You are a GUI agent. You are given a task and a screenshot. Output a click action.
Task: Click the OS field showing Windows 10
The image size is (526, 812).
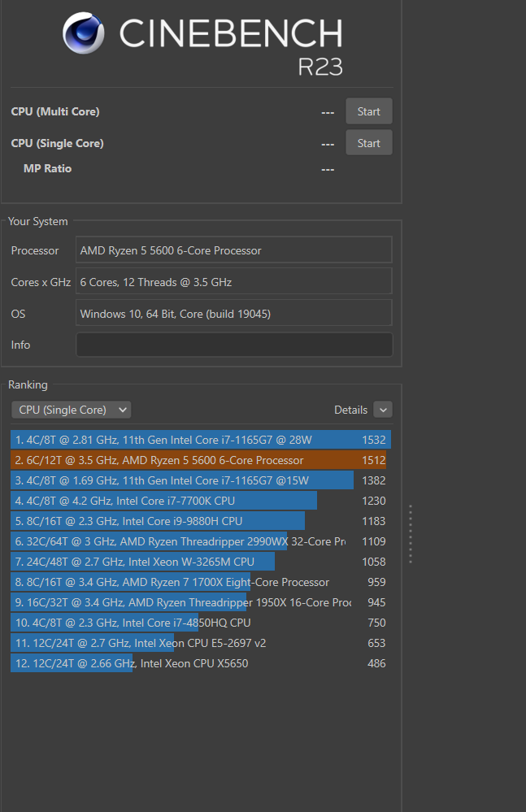coord(234,313)
